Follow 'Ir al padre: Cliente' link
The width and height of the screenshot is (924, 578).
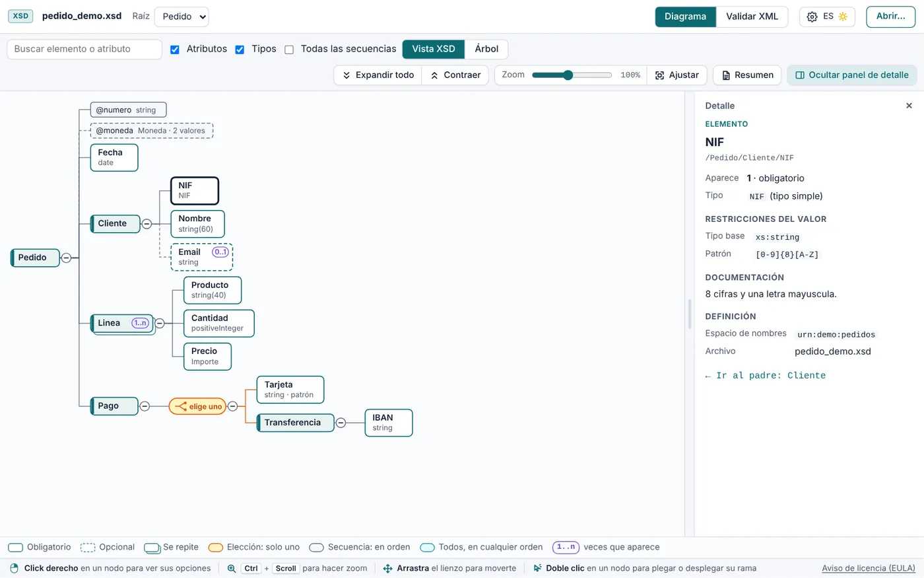pos(765,376)
